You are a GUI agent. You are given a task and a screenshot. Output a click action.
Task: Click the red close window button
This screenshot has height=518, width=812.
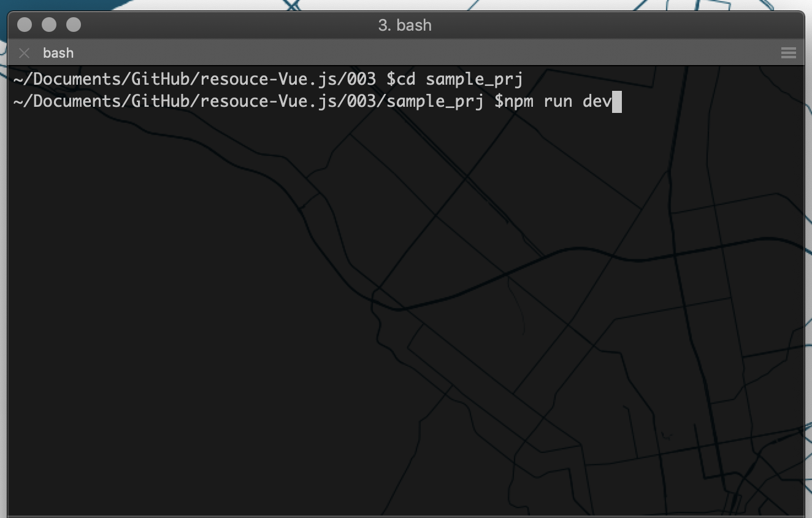click(25, 25)
